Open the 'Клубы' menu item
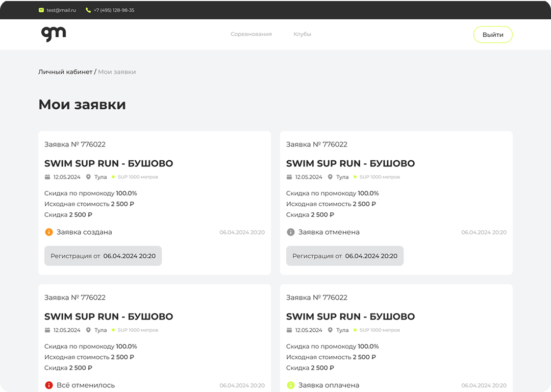 [x=302, y=34]
